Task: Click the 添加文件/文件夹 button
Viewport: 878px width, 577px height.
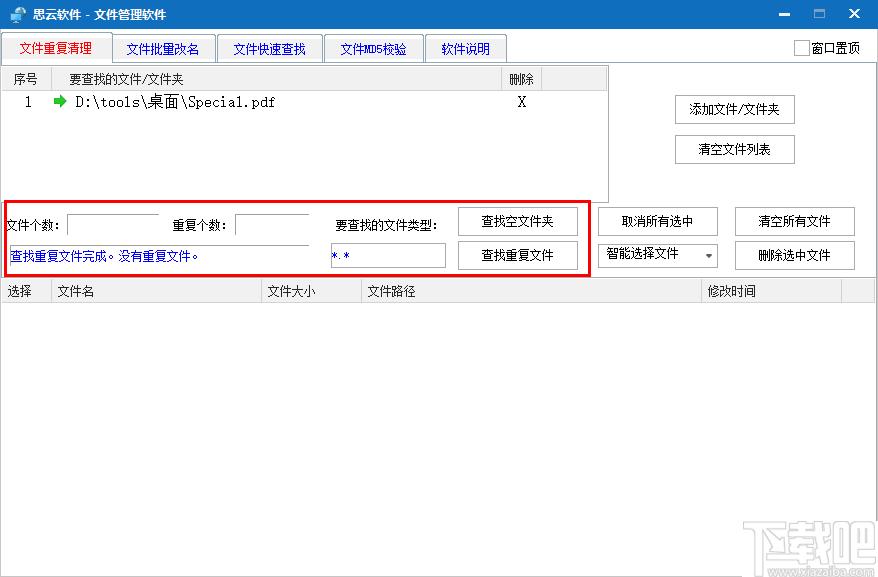Action: click(734, 110)
